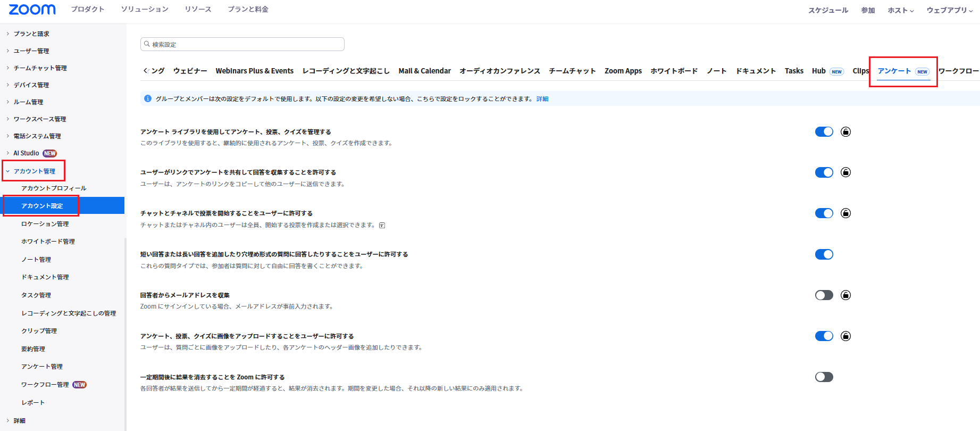The height and width of the screenshot is (431, 980).
Task: Click the Zoom logo
Action: pos(32,10)
